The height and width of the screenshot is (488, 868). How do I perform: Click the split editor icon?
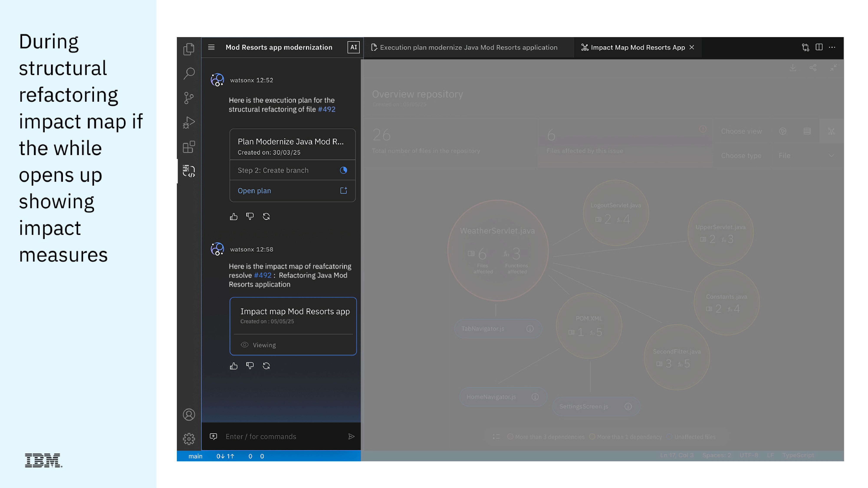(x=819, y=47)
